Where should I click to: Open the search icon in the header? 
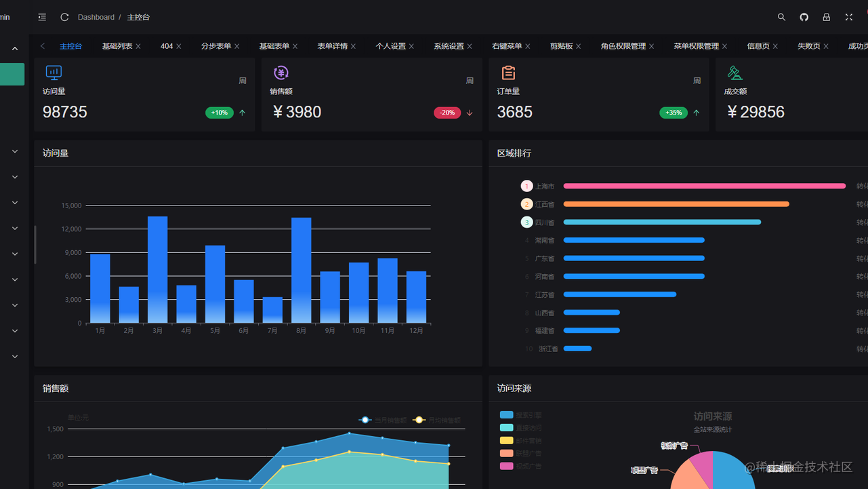pyautogui.click(x=781, y=17)
